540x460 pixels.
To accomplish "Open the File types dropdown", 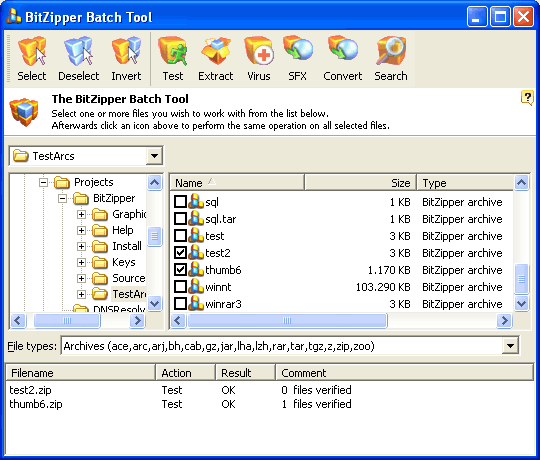I will pyautogui.click(x=510, y=346).
